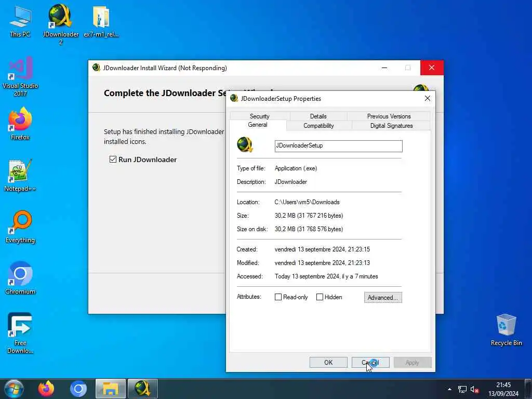The width and height of the screenshot is (532, 399).
Task: Switch to the Details tab
Action: click(318, 116)
